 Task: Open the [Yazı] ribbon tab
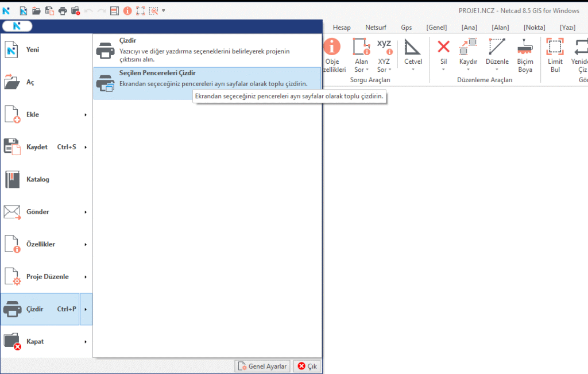[x=567, y=28]
